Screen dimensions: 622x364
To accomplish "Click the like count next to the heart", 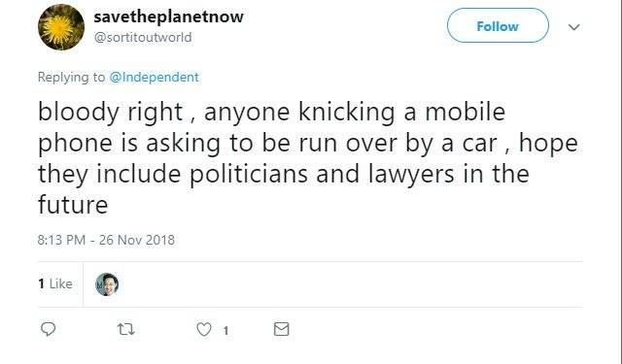I will (x=225, y=331).
